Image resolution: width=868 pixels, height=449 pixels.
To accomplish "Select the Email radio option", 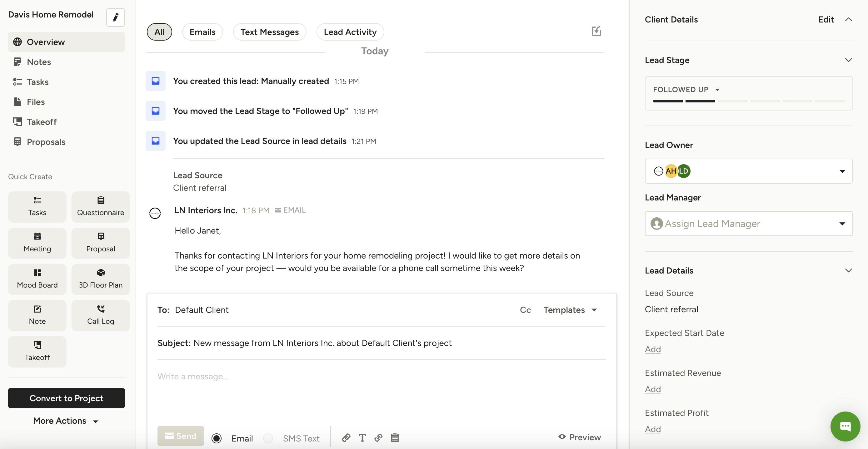I will coord(216,438).
